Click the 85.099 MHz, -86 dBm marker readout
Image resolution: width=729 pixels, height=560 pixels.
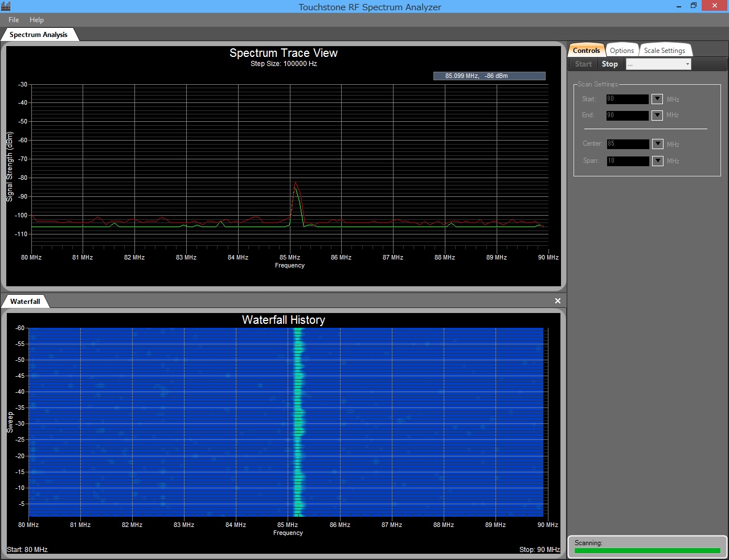(x=489, y=76)
